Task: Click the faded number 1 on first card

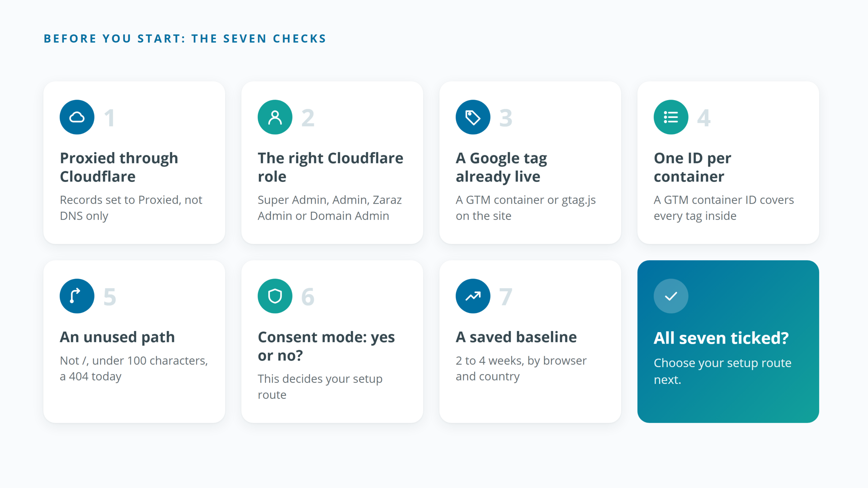Action: click(109, 118)
